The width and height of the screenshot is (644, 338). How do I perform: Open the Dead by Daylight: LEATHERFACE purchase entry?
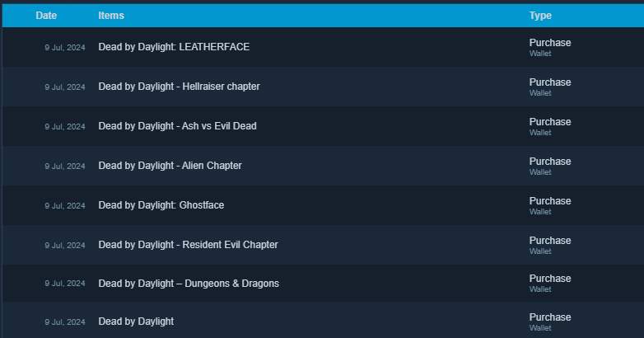click(323, 47)
